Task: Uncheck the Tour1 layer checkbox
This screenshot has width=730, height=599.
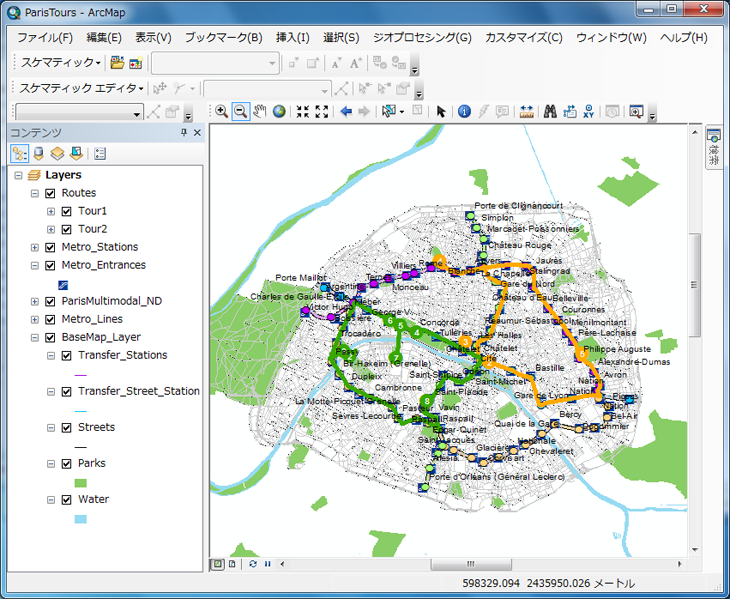Action: pos(66,211)
